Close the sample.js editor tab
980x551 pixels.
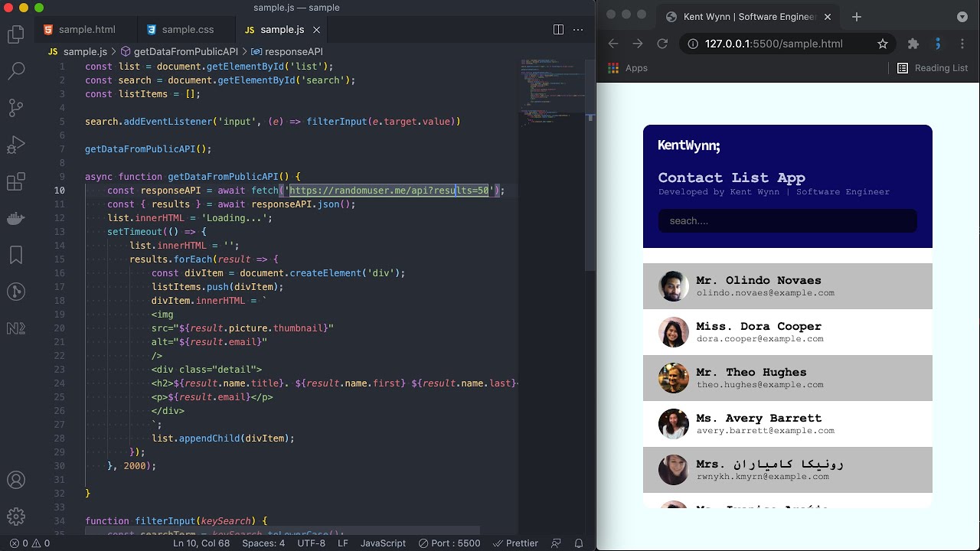point(316,30)
